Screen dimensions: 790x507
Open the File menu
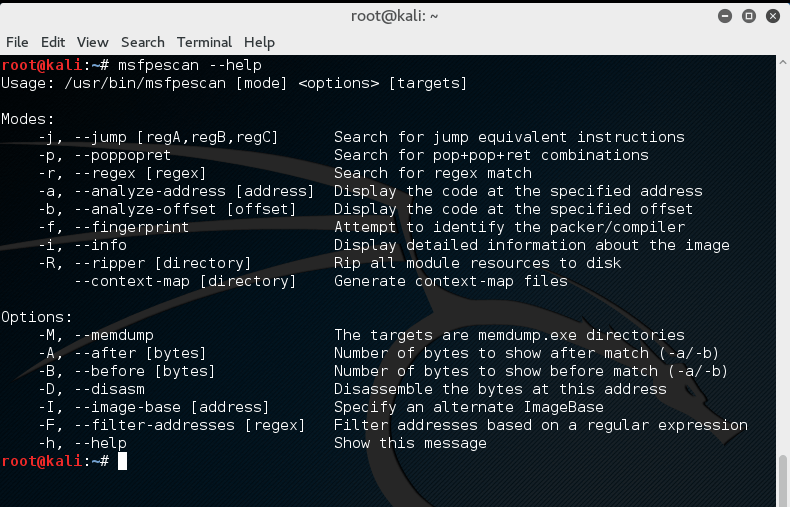(x=17, y=42)
